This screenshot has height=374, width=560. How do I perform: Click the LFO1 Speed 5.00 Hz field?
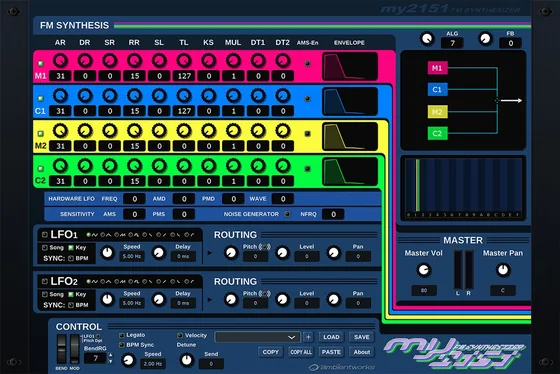coord(132,256)
